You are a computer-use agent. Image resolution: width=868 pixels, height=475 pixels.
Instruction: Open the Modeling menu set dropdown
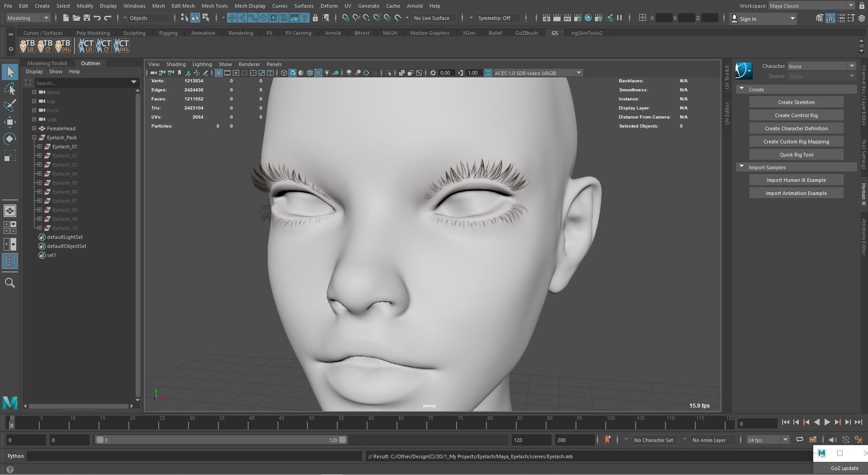[28, 18]
